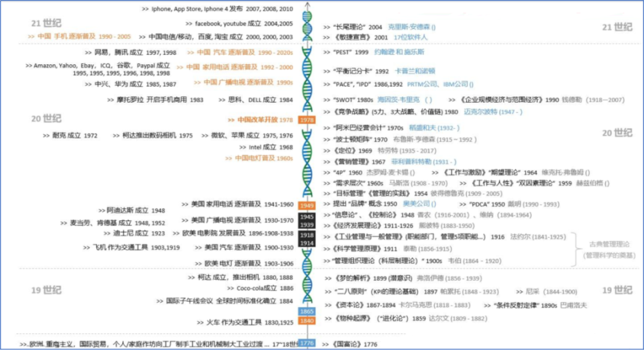Click the blue name 稻盛和夫 (1932- )
The height and width of the screenshot is (350, 644).
(434, 128)
